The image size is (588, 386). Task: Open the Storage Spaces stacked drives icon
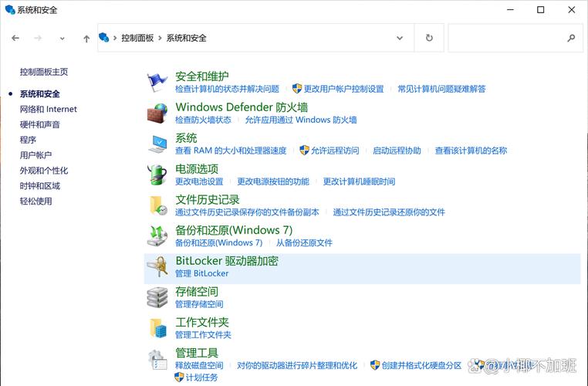tap(157, 297)
